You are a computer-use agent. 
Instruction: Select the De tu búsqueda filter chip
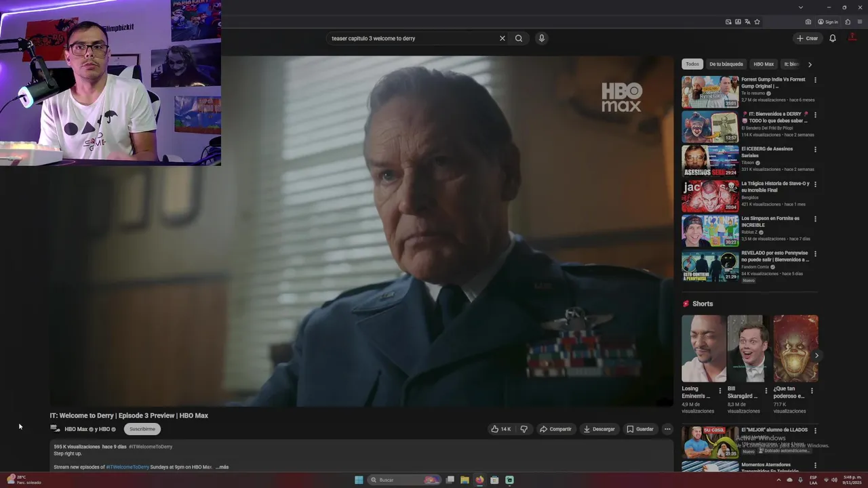(x=726, y=64)
